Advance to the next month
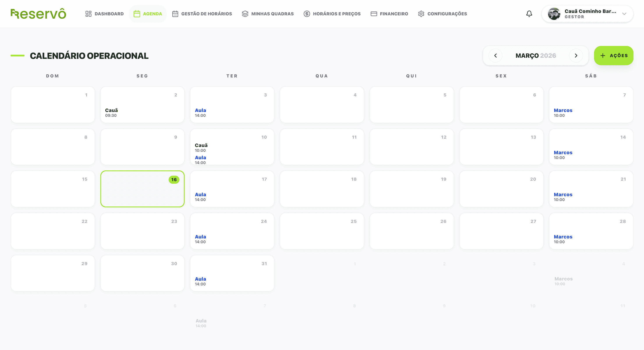 pyautogui.click(x=576, y=55)
